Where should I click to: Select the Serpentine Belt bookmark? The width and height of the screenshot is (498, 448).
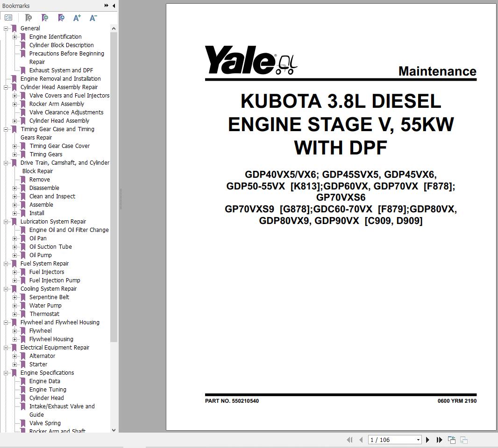(x=49, y=297)
